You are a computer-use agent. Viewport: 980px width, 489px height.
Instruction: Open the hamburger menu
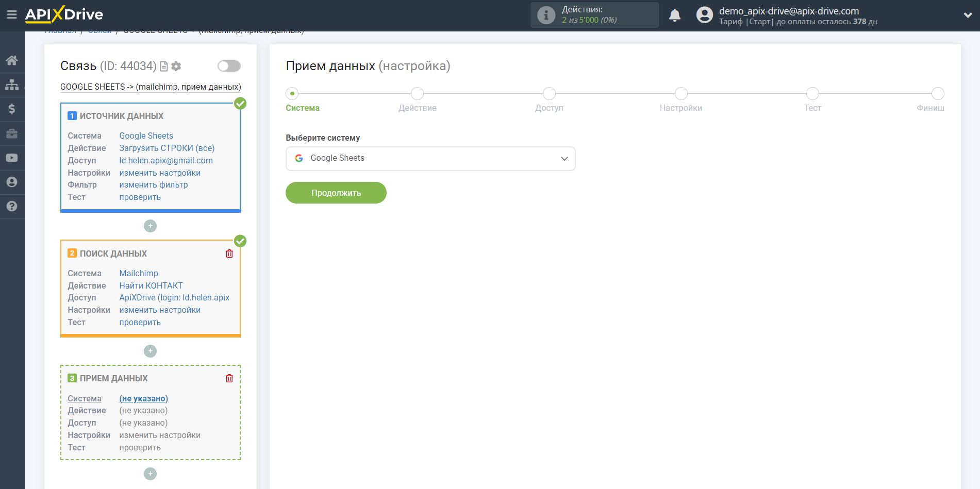coord(12,14)
